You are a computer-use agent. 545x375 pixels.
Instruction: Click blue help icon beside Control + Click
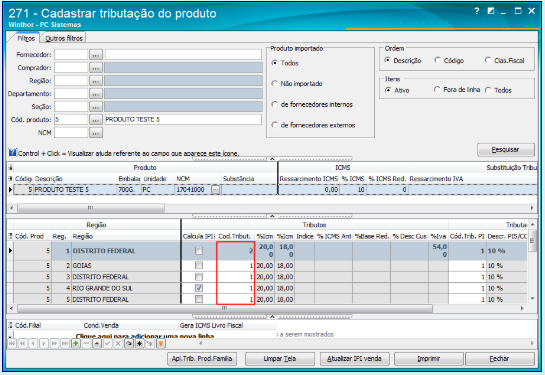[13, 153]
